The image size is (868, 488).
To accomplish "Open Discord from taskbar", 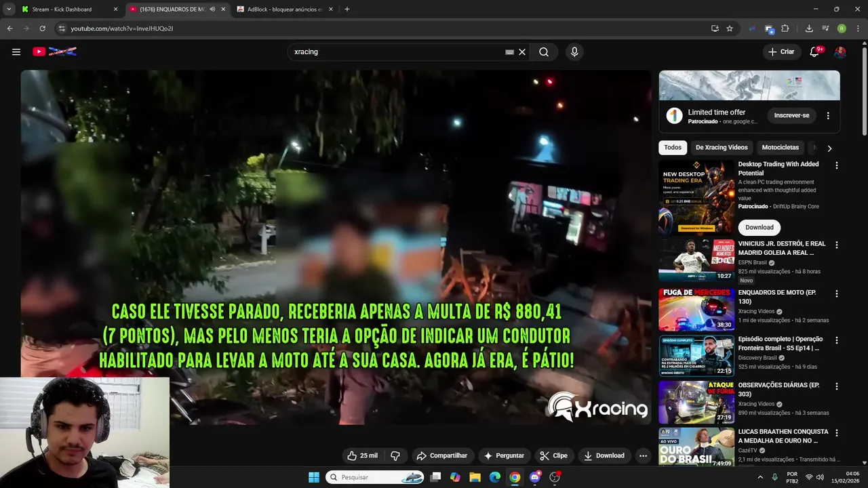I will (535, 477).
